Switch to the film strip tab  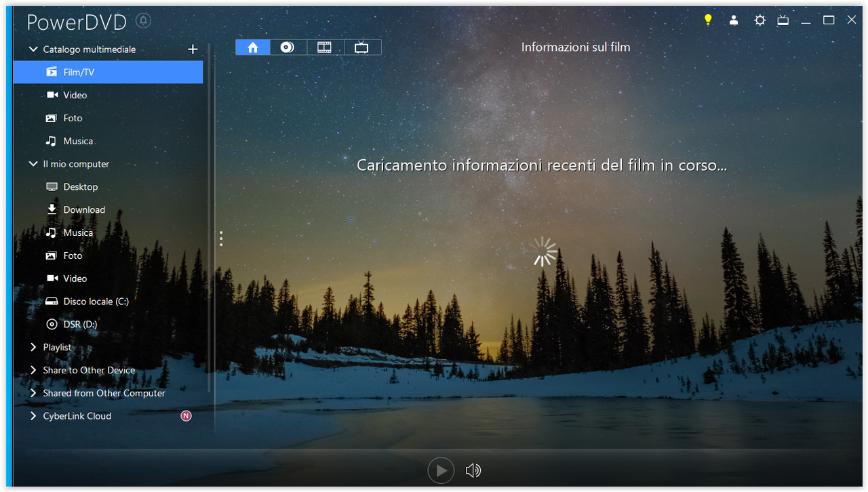coord(325,47)
